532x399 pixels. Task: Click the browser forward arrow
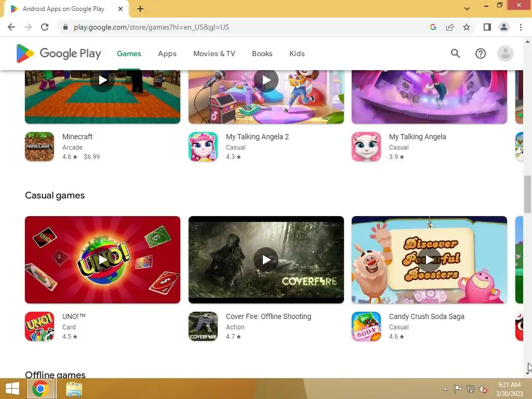(x=28, y=27)
